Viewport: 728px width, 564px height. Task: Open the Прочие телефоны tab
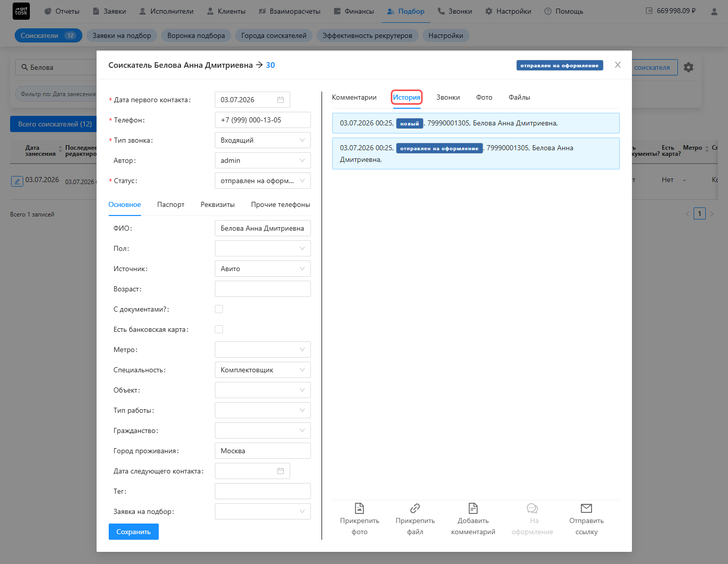pyautogui.click(x=281, y=204)
